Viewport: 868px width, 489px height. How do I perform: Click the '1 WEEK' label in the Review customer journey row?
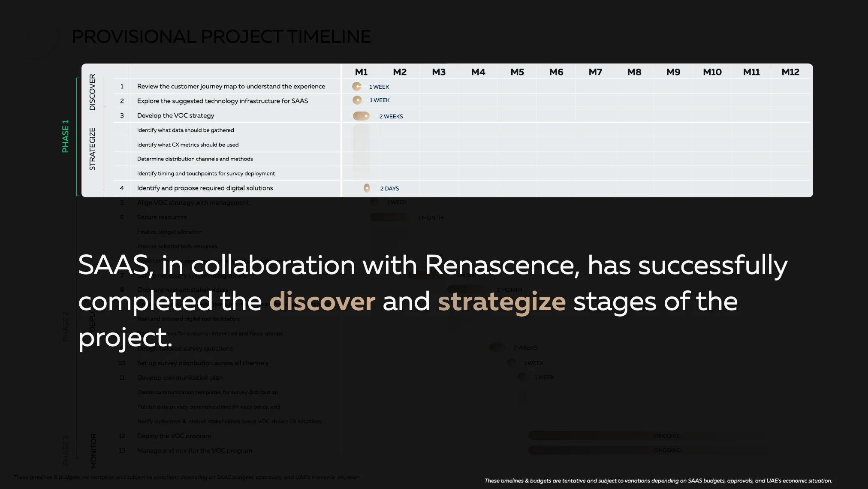point(380,87)
